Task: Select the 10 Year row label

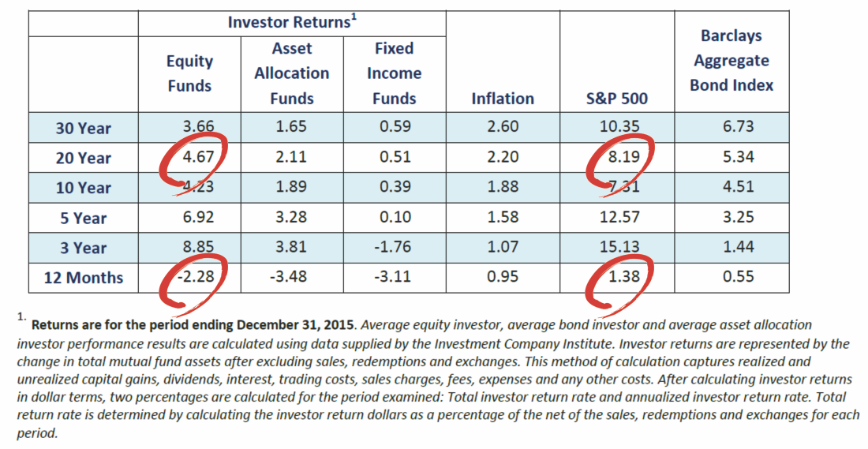Action: [83, 188]
